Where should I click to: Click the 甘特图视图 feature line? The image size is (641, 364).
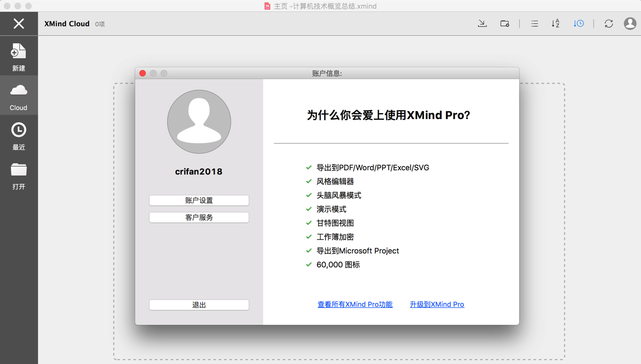click(x=335, y=223)
